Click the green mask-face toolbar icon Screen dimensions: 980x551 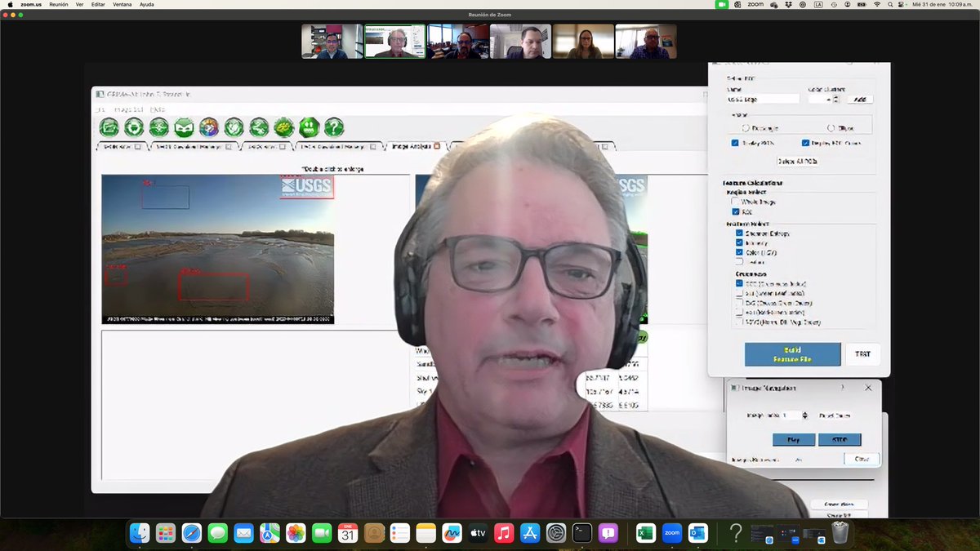(184, 127)
